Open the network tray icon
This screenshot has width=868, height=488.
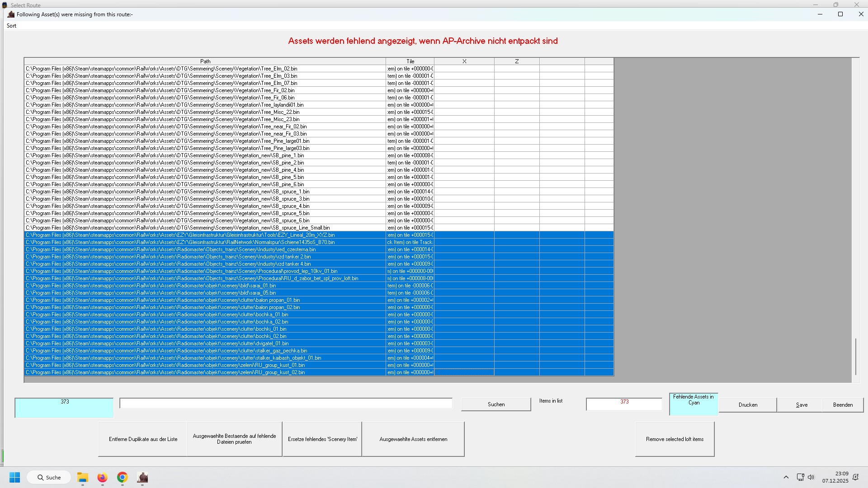pyautogui.click(x=800, y=477)
